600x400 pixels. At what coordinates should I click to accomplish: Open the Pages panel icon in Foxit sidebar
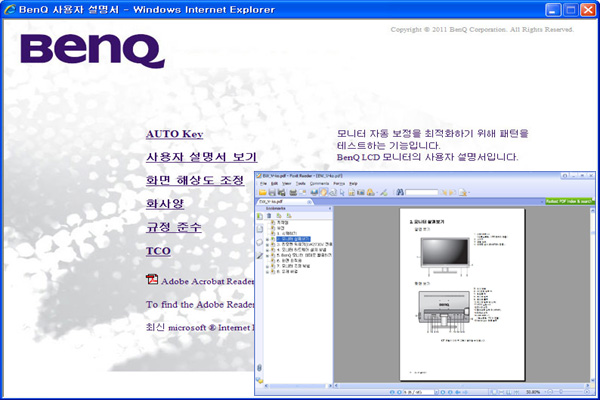click(x=260, y=229)
